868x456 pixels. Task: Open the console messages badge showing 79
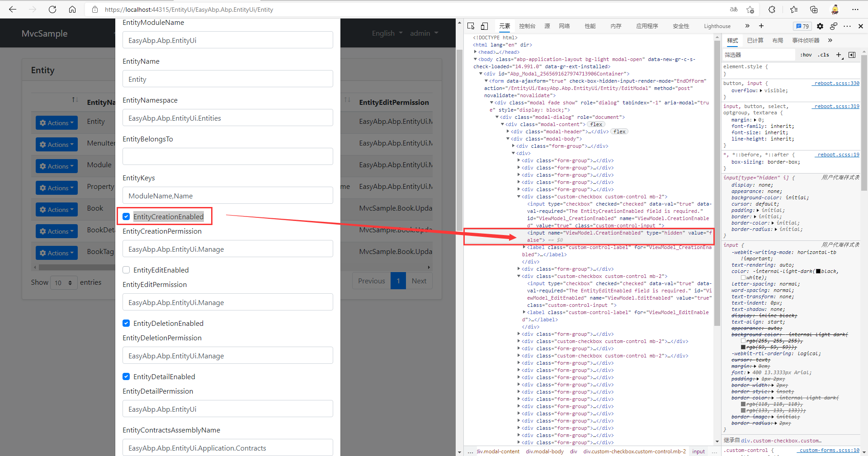802,26
